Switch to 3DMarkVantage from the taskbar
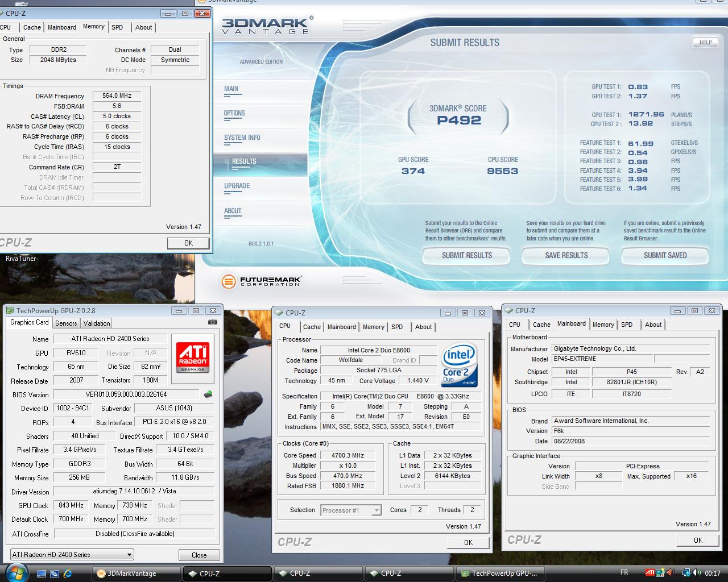 (x=136, y=573)
